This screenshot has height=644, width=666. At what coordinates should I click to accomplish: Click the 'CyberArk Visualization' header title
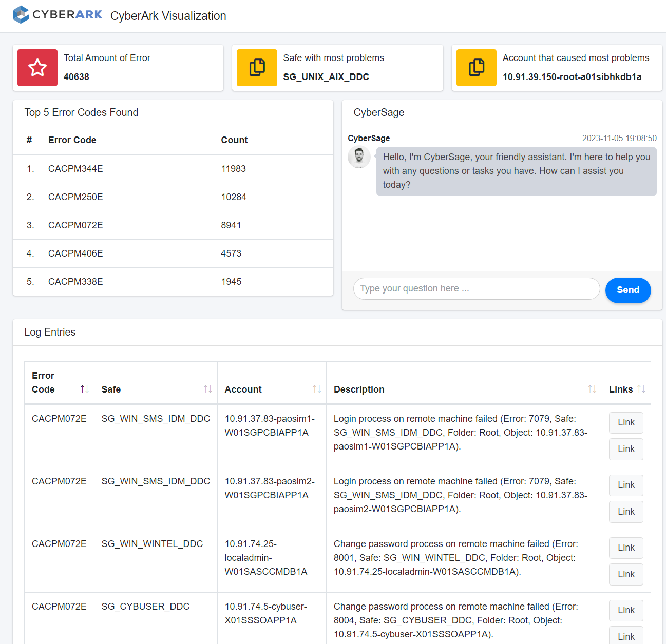pyautogui.click(x=168, y=16)
